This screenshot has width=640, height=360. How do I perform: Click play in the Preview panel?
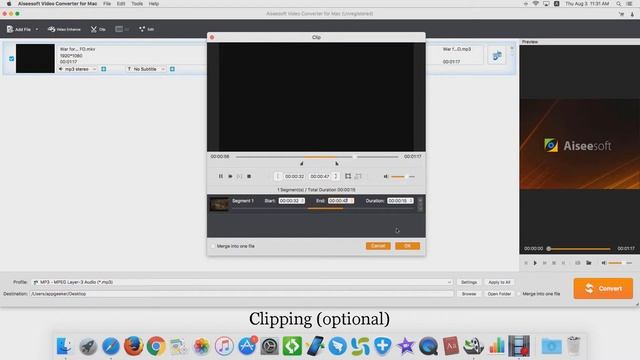point(535,263)
